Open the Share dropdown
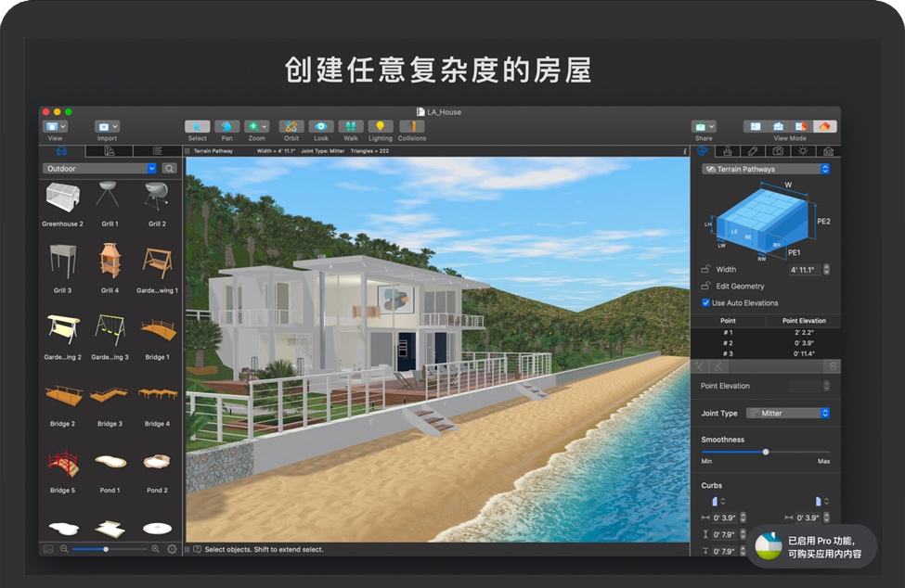The height and width of the screenshot is (588, 905). tap(704, 127)
